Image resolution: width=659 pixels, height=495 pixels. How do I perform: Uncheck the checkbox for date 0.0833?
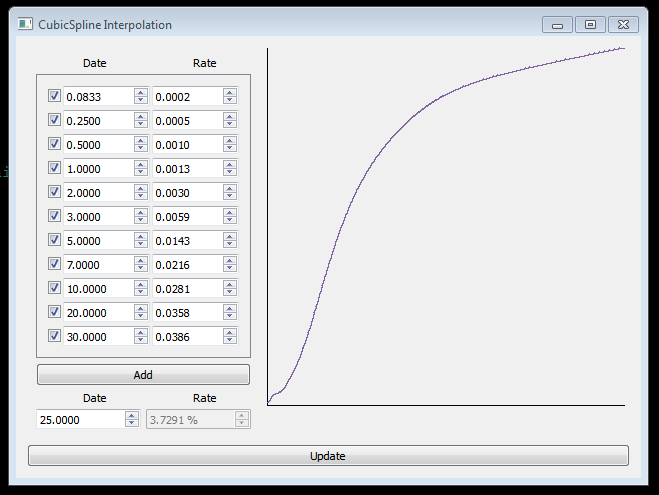(x=54, y=96)
